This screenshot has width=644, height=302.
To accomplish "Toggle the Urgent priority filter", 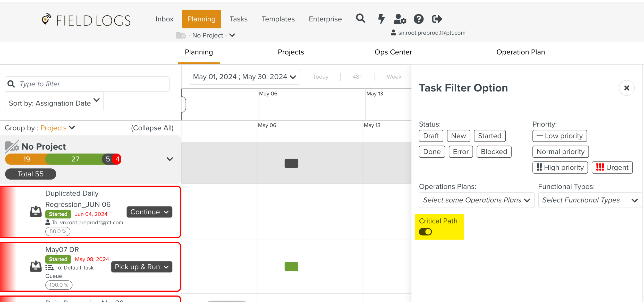I will pyautogui.click(x=612, y=168).
